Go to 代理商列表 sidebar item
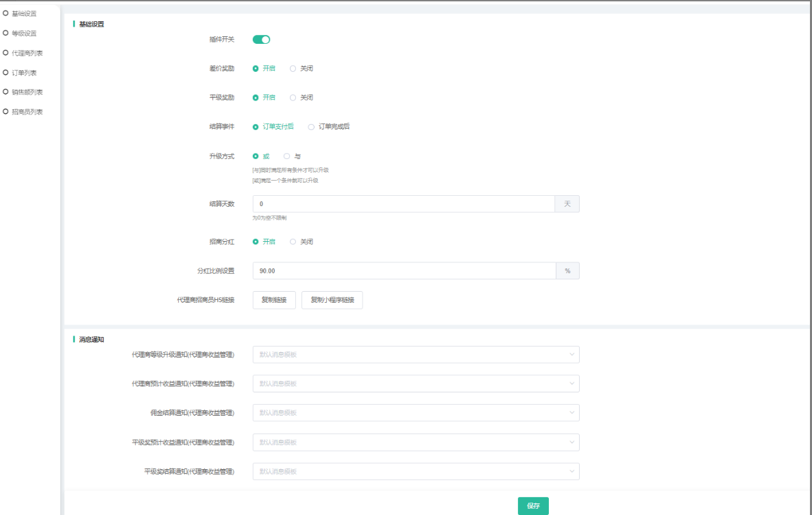The width and height of the screenshot is (812, 515). click(27, 53)
